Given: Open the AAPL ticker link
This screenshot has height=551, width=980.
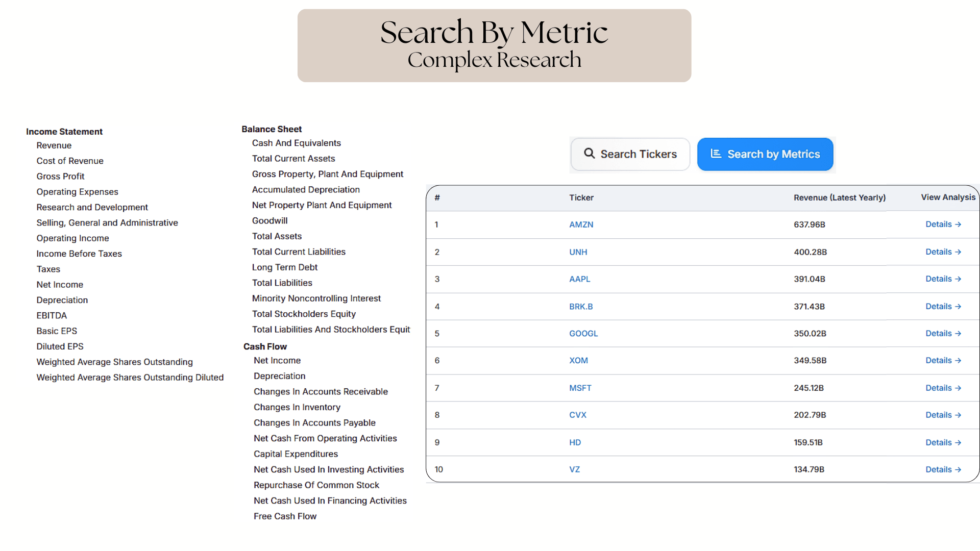Looking at the screenshot, I should pyautogui.click(x=579, y=279).
